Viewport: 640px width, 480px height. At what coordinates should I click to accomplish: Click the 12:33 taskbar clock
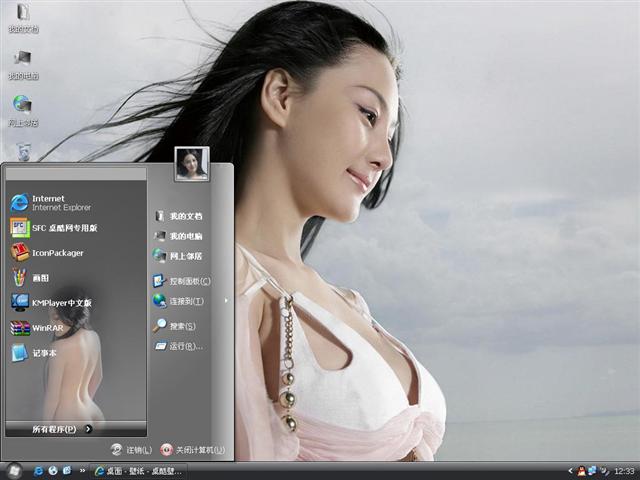pos(624,471)
